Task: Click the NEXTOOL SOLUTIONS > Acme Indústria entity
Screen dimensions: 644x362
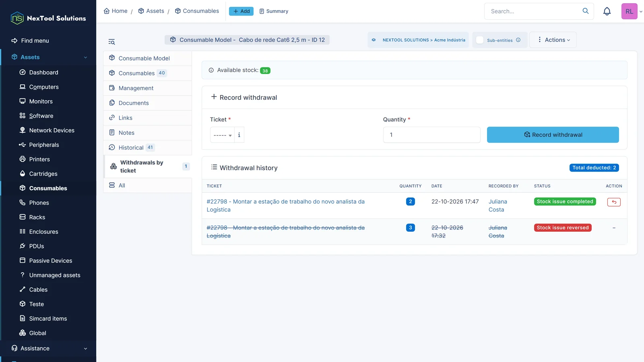Action: point(419,40)
